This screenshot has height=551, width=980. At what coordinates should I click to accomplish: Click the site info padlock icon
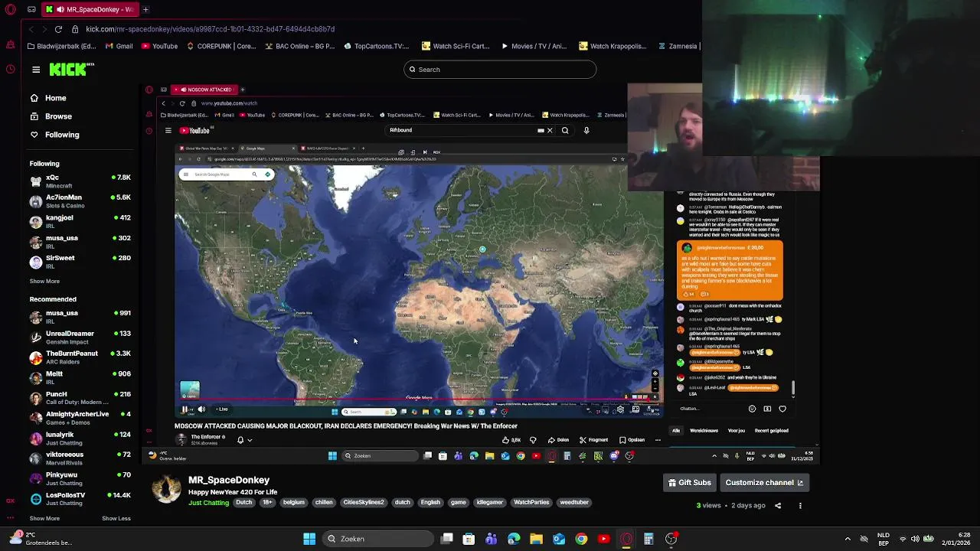[x=75, y=29]
